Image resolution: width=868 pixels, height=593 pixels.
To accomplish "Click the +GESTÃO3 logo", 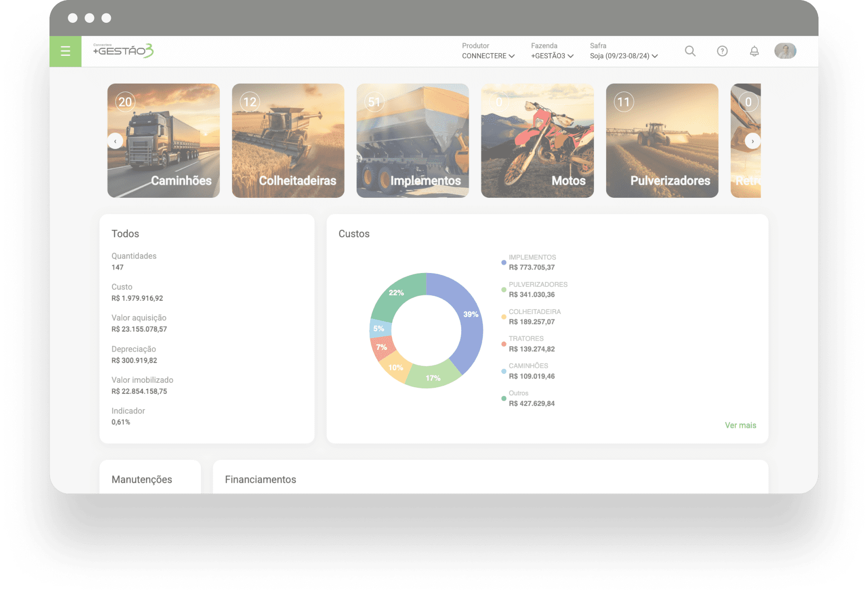I will tap(123, 50).
